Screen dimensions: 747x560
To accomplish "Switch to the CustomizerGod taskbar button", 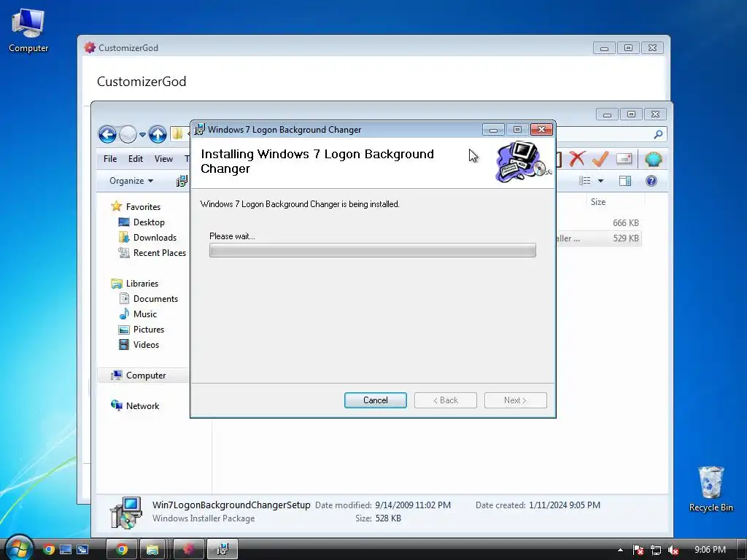I will pos(189,550).
